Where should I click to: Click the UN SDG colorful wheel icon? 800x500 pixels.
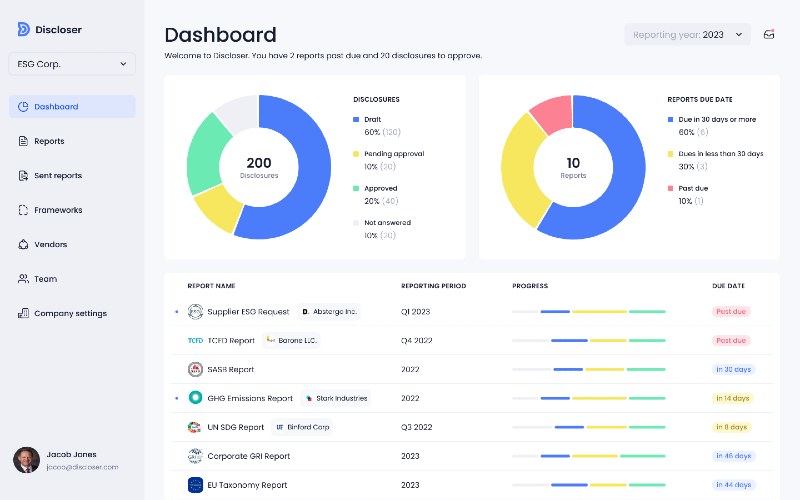pyautogui.click(x=194, y=427)
